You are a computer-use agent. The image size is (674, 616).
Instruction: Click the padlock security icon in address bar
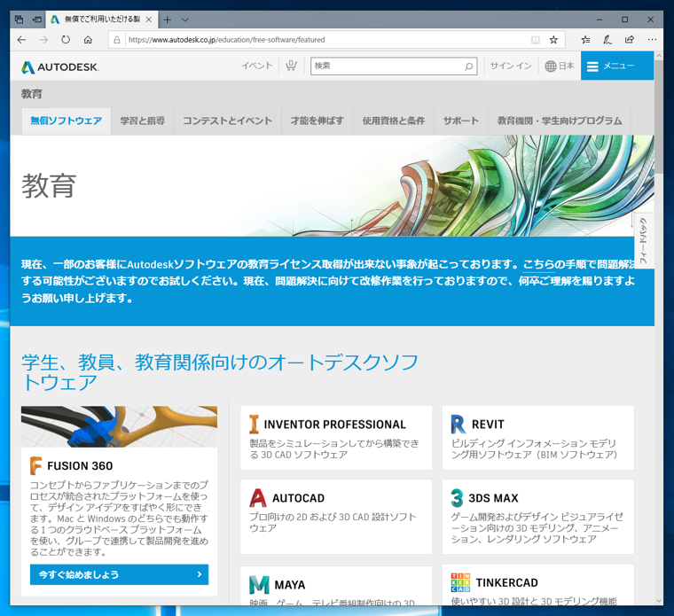click(116, 40)
